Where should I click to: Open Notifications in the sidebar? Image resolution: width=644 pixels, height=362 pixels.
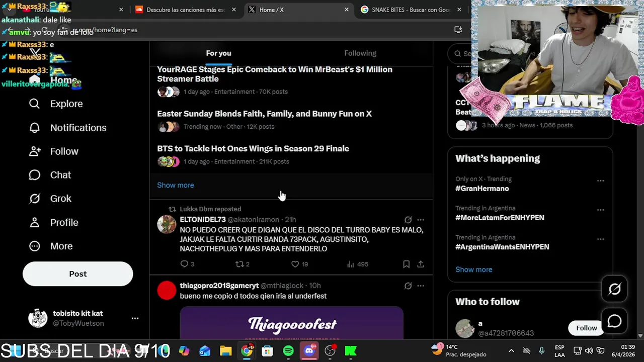point(67,128)
